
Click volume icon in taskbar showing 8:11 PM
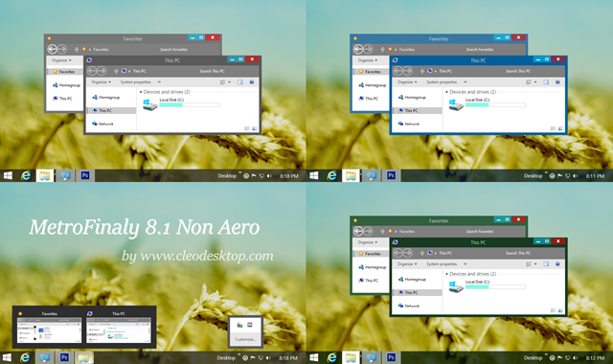[575, 176]
